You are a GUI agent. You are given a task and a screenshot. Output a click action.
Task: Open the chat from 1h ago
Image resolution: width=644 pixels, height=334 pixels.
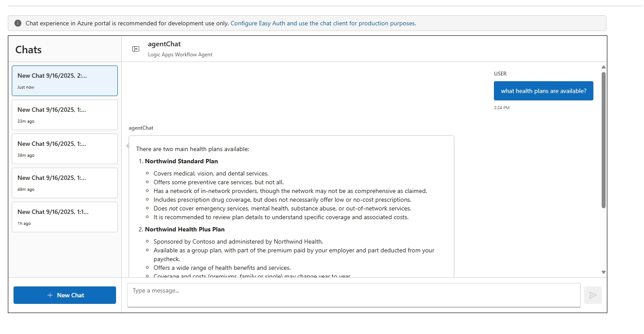tap(65, 217)
